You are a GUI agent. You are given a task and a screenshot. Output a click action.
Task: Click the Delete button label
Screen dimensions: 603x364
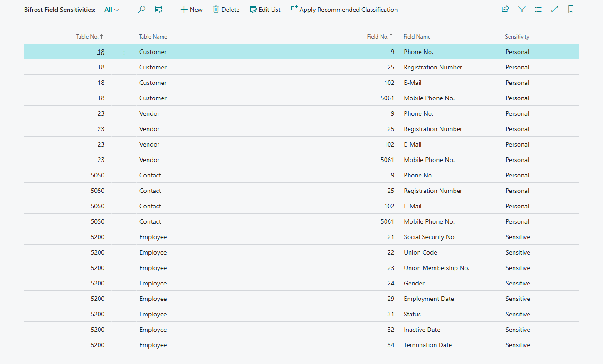coord(231,10)
